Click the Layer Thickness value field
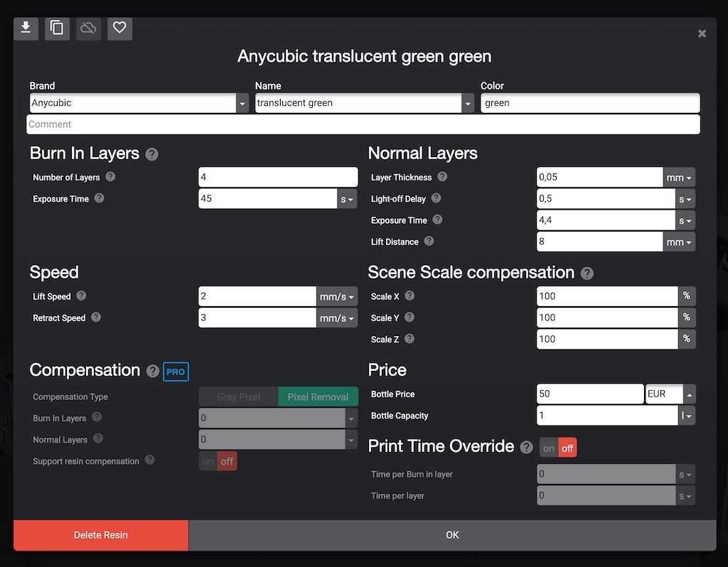728x567 pixels. coord(600,177)
